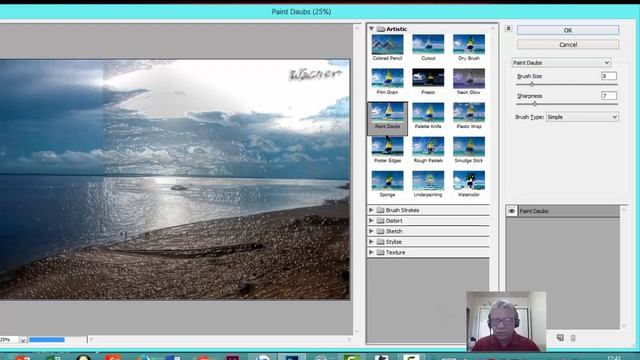Open the Paint Daubs filter dropdown
Viewport: 640px width, 360px height.
coord(561,62)
